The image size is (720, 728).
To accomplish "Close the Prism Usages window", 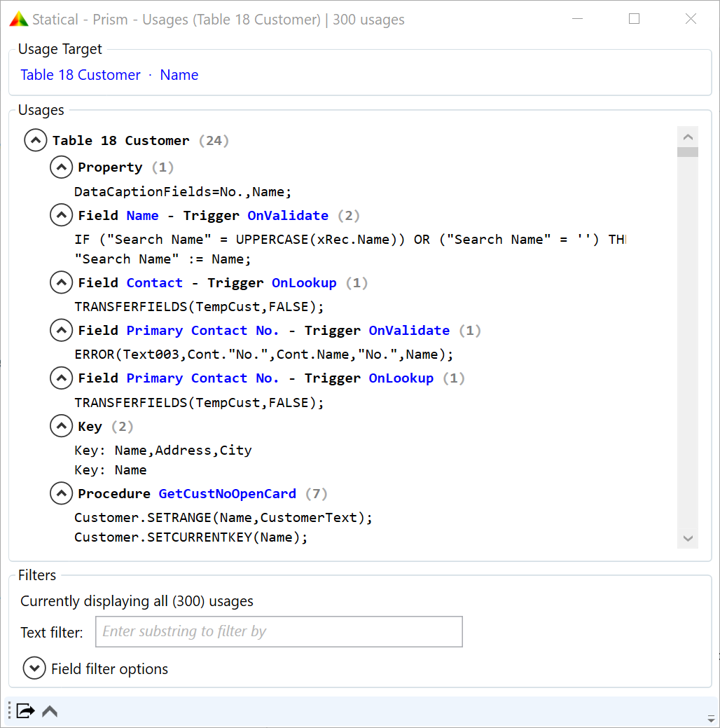I will [x=691, y=19].
